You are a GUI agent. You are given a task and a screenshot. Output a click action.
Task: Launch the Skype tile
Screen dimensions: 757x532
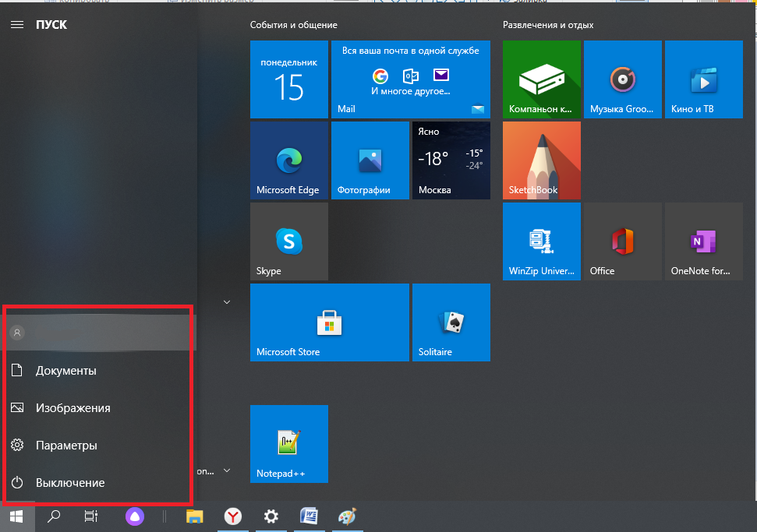[289, 241]
